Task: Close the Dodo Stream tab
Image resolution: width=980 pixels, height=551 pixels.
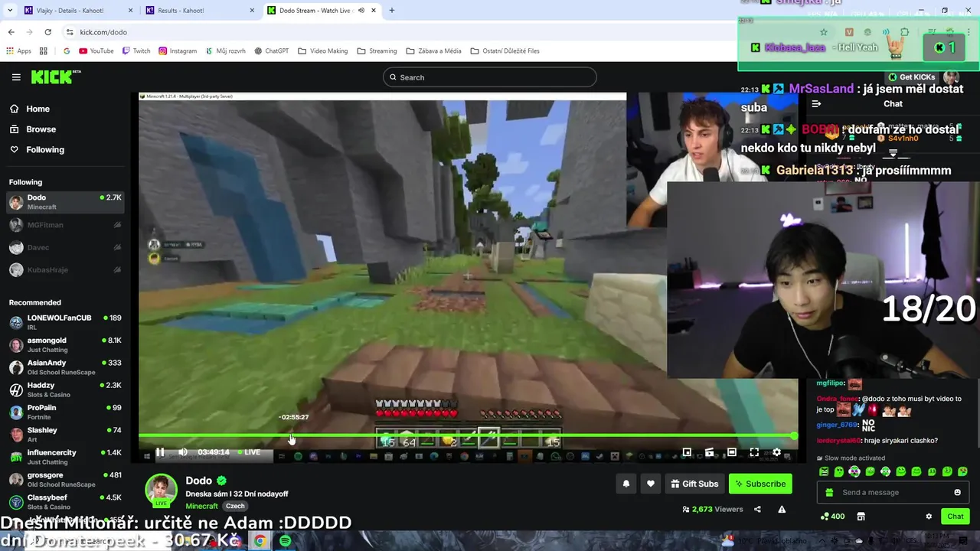Action: [x=372, y=11]
